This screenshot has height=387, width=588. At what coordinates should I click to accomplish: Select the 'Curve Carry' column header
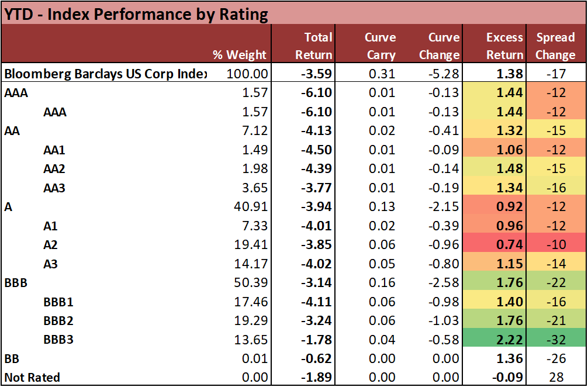tap(380, 46)
